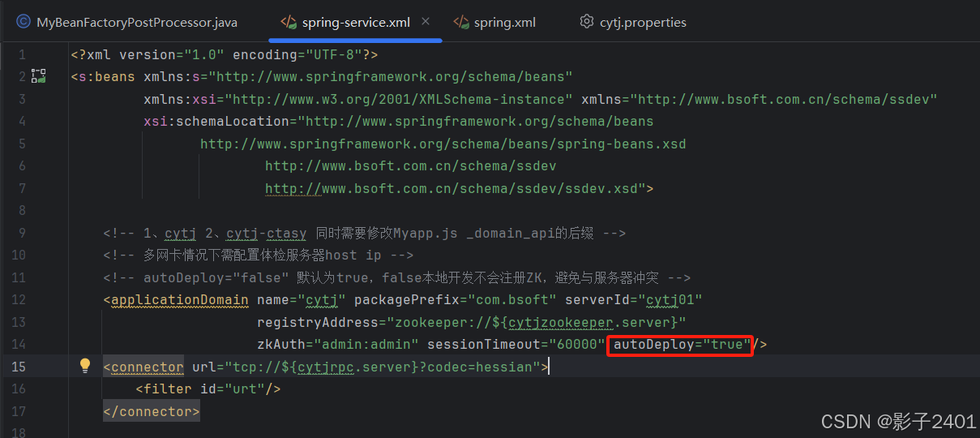Screen dimensions: 980x438
Task: Click the cytjrpc.server placeholder in url
Action: coord(354,367)
